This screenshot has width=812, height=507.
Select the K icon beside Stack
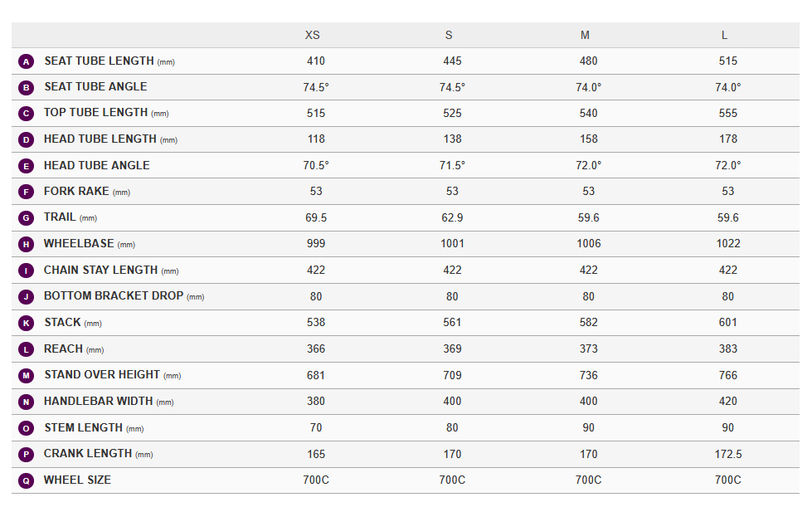[27, 323]
